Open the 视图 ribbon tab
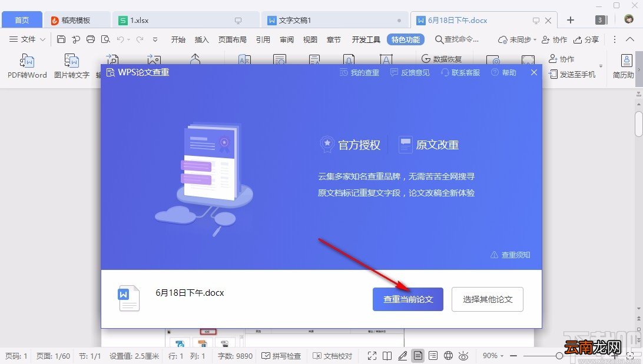 tap(310, 40)
